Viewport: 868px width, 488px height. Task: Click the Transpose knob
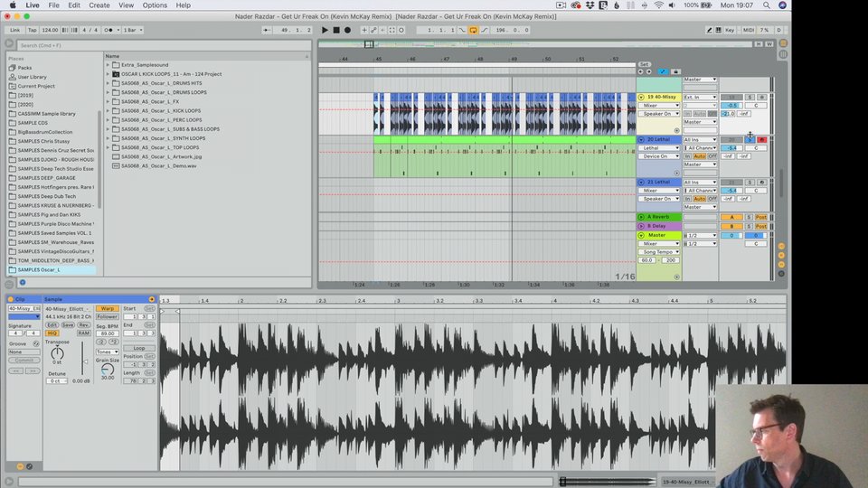click(x=57, y=353)
